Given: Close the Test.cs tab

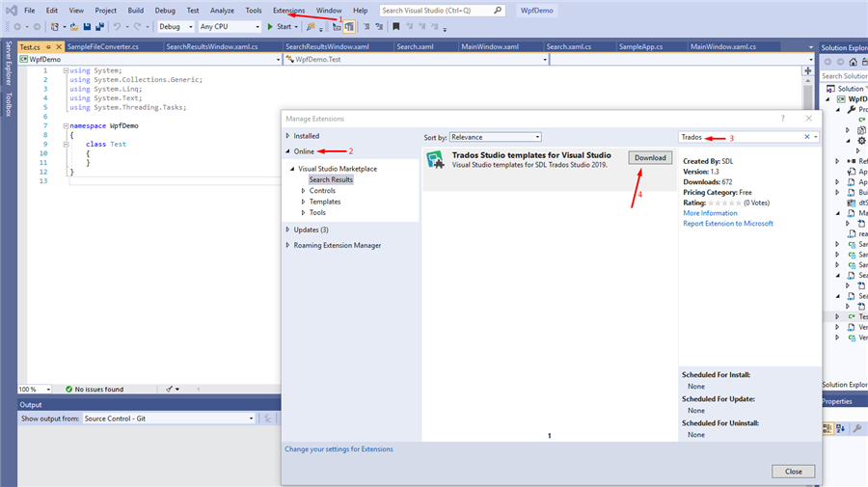Looking at the screenshot, I should (59, 47).
